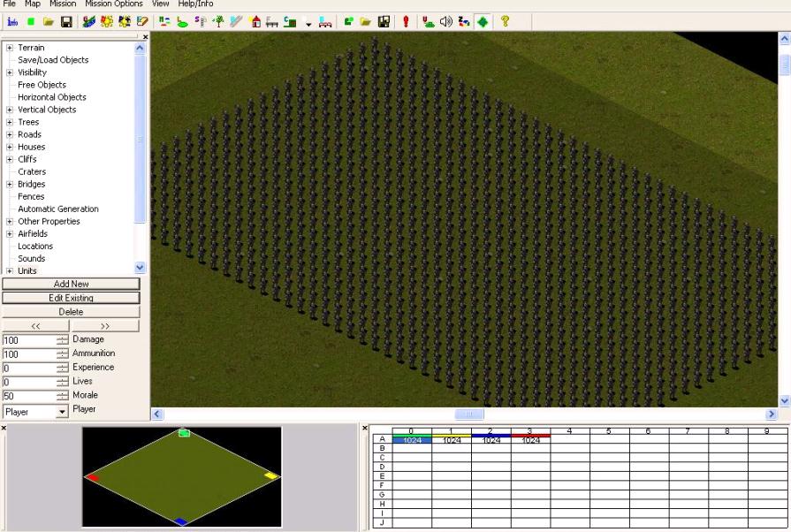Select the blue bridge toolbar icon
Viewport: 791px width, 532px height.
point(325,22)
